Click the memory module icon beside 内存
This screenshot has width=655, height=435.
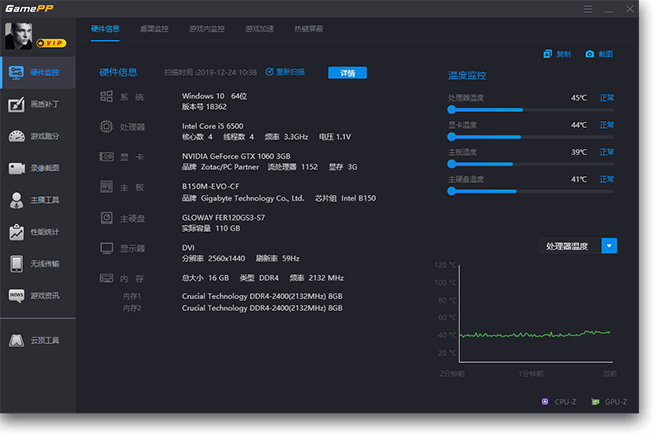tap(106, 278)
